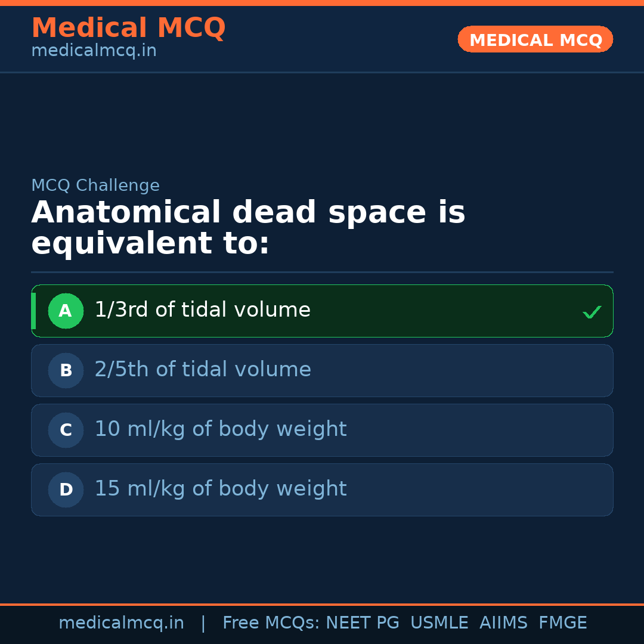Click the green A option circle
The height and width of the screenshot is (644, 644).
(x=66, y=311)
